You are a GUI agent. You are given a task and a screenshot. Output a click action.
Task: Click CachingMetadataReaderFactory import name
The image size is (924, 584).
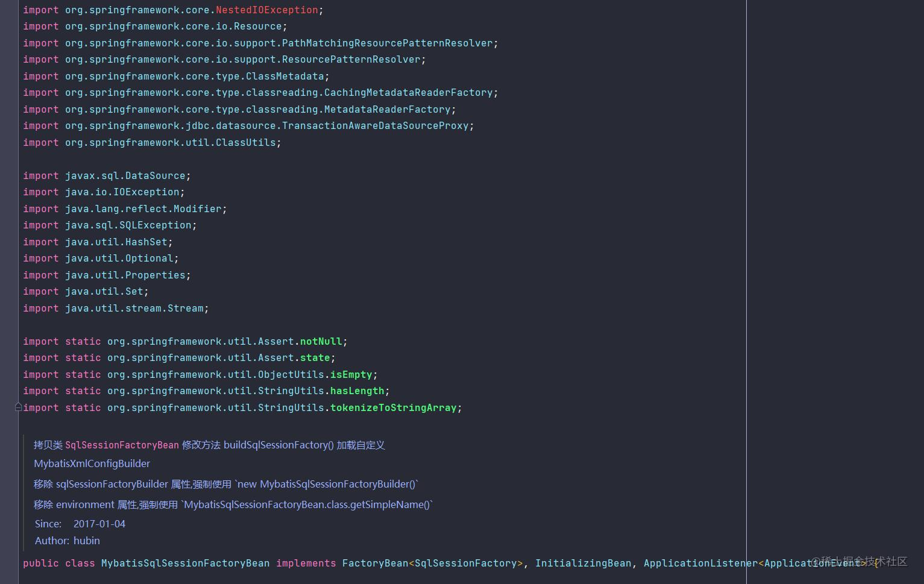409,93
